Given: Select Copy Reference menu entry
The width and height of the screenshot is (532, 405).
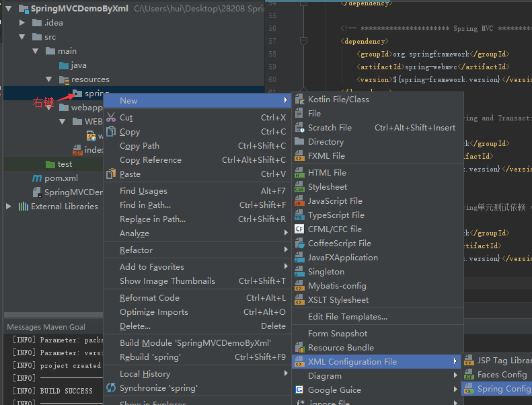Looking at the screenshot, I should coord(198,160).
